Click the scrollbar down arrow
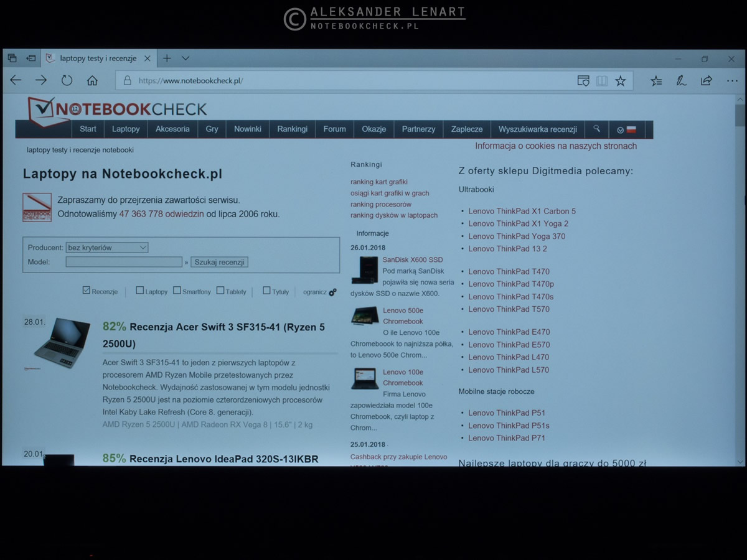The width and height of the screenshot is (747, 560). tap(740, 462)
